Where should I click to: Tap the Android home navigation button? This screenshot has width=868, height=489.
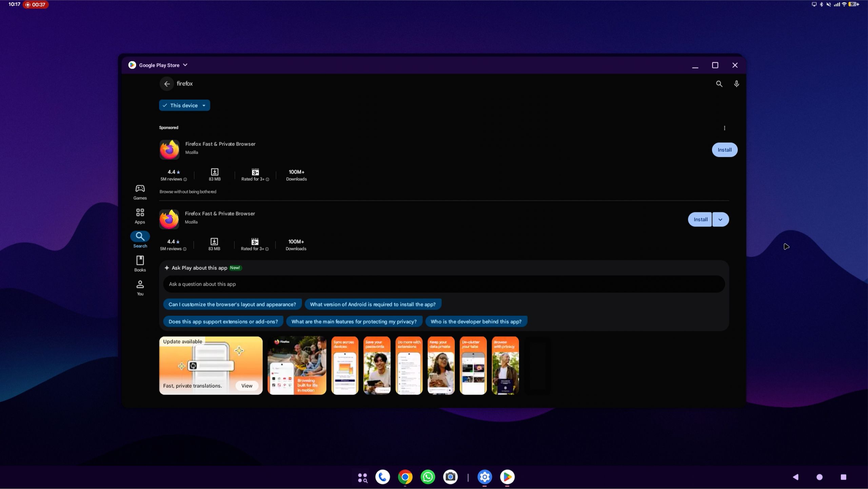820,477
